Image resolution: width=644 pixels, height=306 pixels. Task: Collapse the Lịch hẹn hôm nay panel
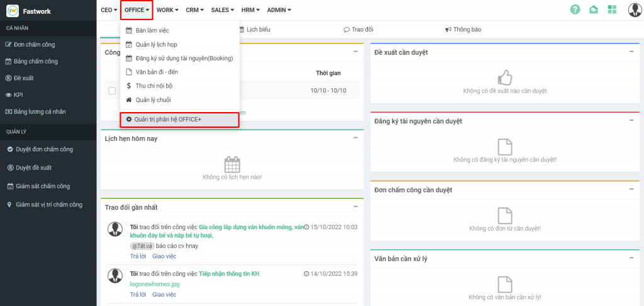(x=355, y=138)
